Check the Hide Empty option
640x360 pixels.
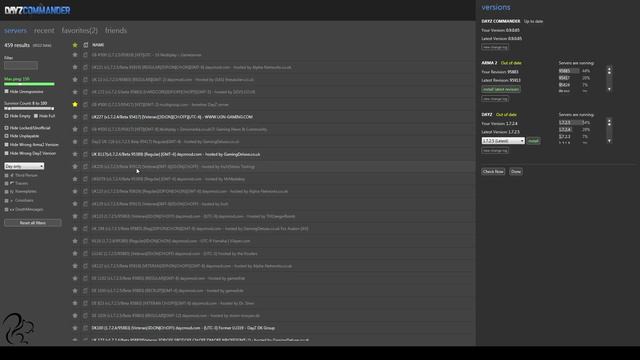pos(7,116)
